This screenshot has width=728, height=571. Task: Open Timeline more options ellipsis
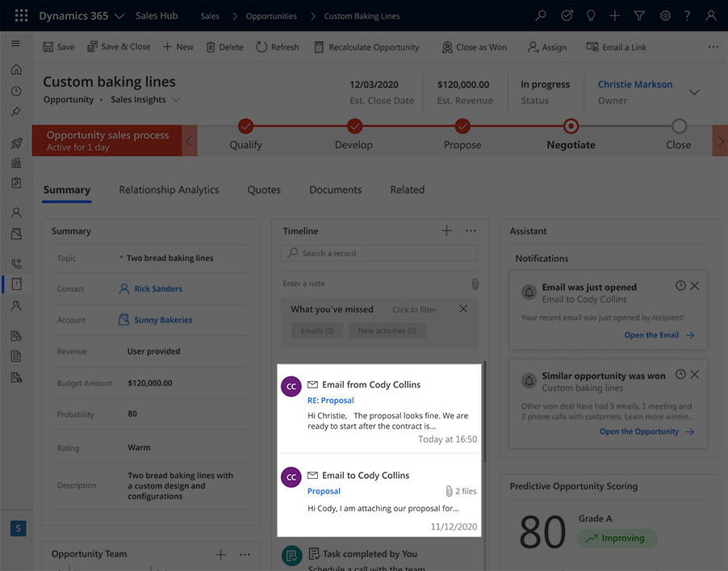[471, 230]
